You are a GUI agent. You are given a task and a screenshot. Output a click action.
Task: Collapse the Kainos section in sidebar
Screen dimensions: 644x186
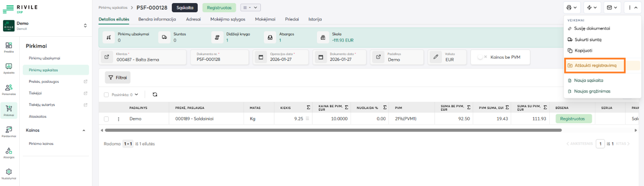[x=84, y=130]
